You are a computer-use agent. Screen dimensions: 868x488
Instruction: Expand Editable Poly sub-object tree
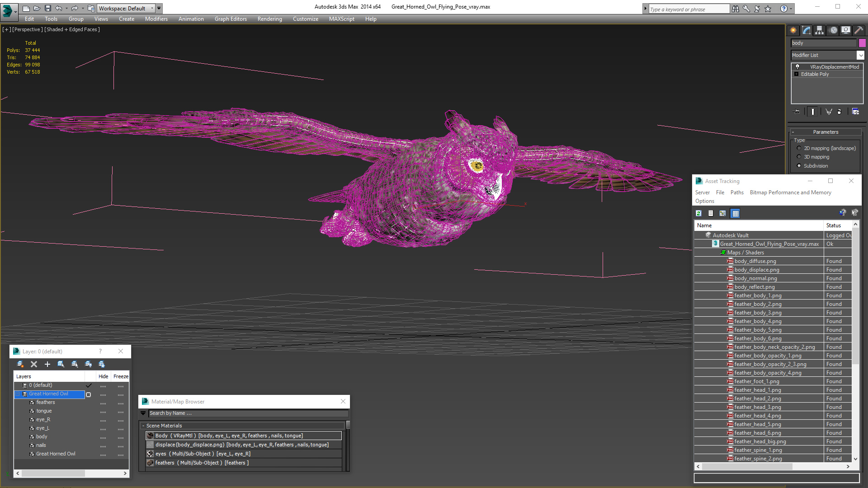point(796,74)
